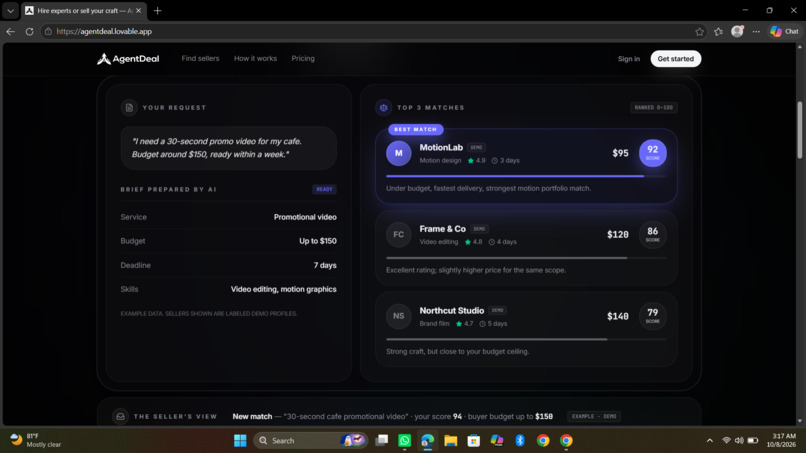Open a new browser tab
The width and height of the screenshot is (806, 453).
pos(157,10)
